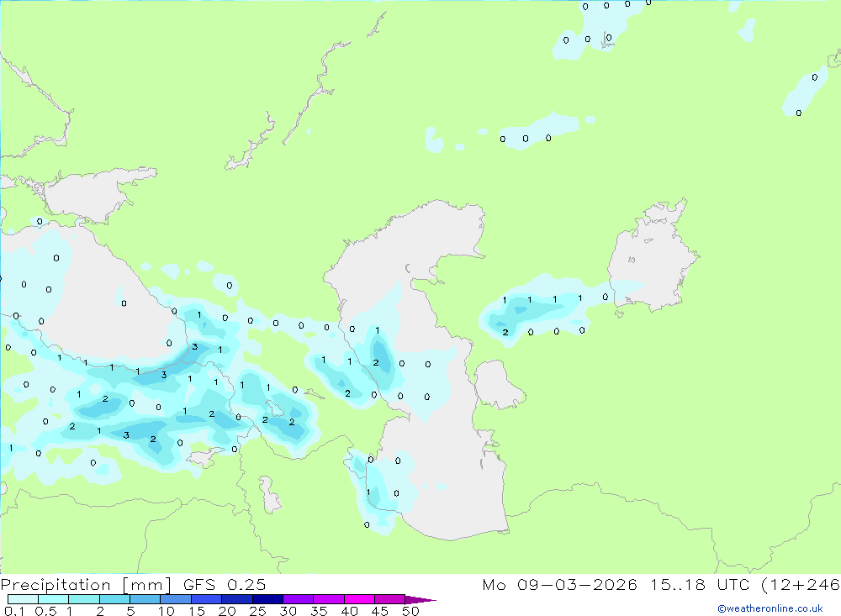
Task: Click the legend swatch between 1 and 2
Action: (x=84, y=599)
